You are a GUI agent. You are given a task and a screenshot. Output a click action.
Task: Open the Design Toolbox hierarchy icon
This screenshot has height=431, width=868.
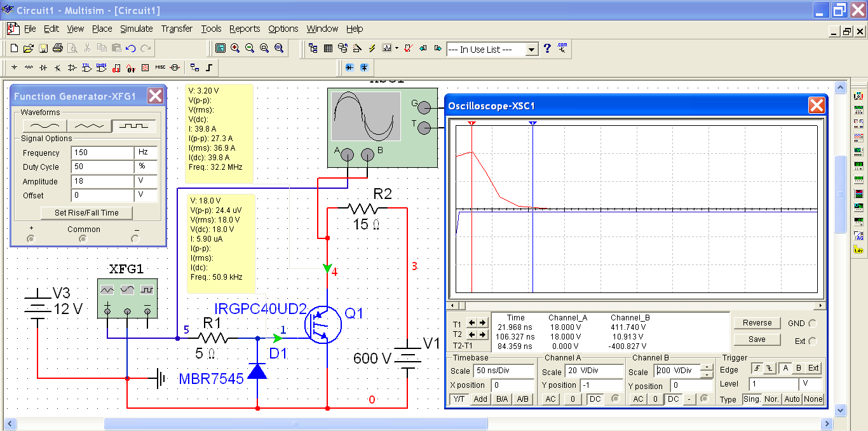[x=313, y=48]
